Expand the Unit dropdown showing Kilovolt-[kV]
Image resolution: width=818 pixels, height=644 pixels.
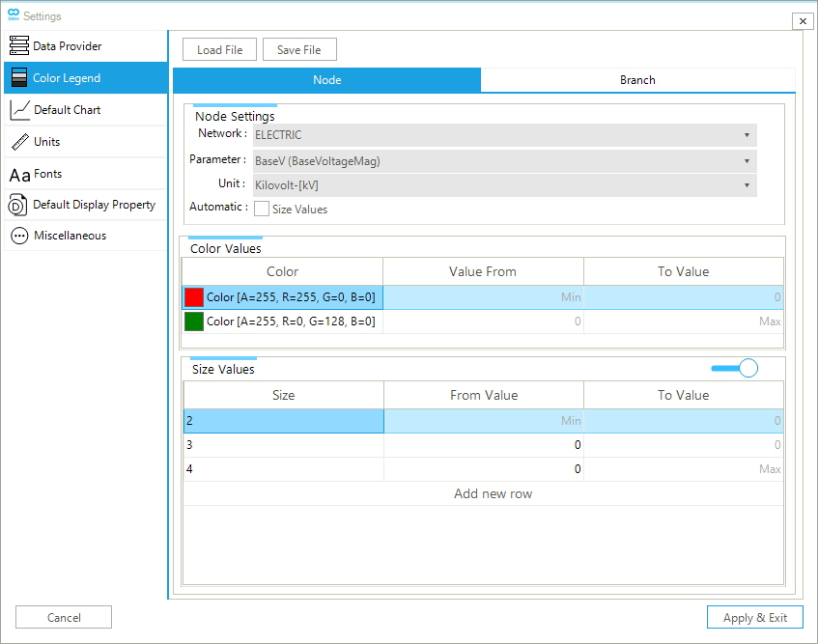[504, 184]
